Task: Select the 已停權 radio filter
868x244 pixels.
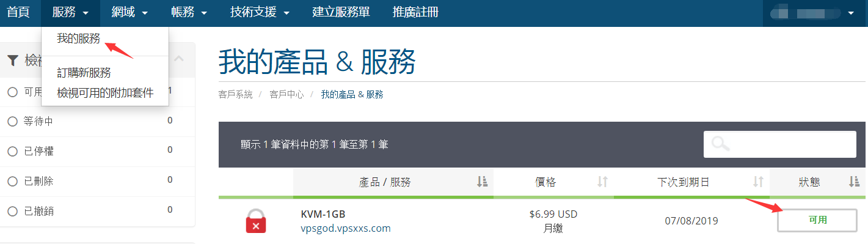Action: pos(12,152)
